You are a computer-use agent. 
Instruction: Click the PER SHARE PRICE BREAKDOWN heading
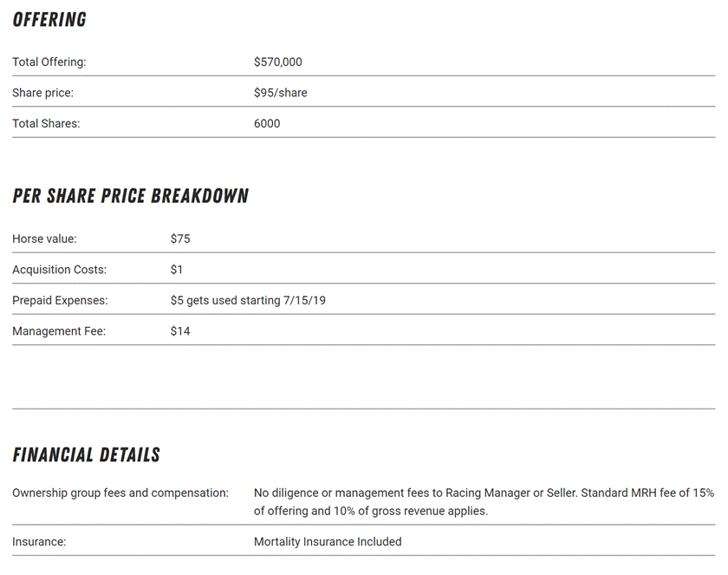point(130,196)
